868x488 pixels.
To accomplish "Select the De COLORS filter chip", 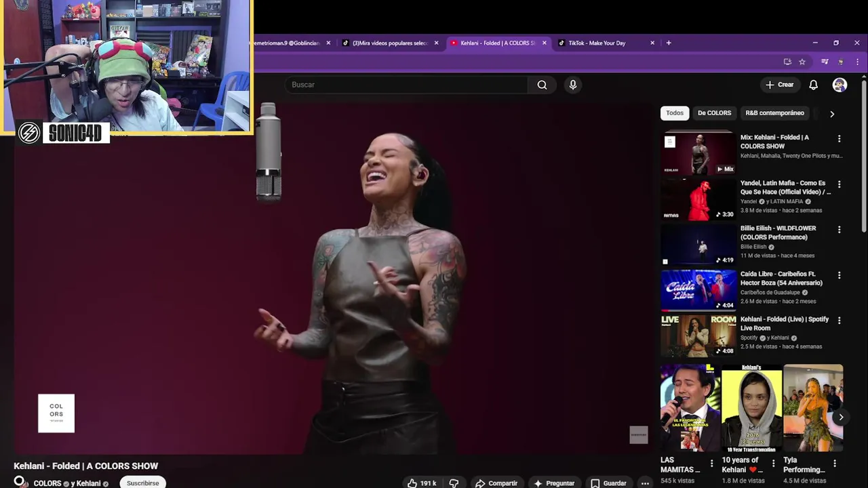I will coord(714,113).
